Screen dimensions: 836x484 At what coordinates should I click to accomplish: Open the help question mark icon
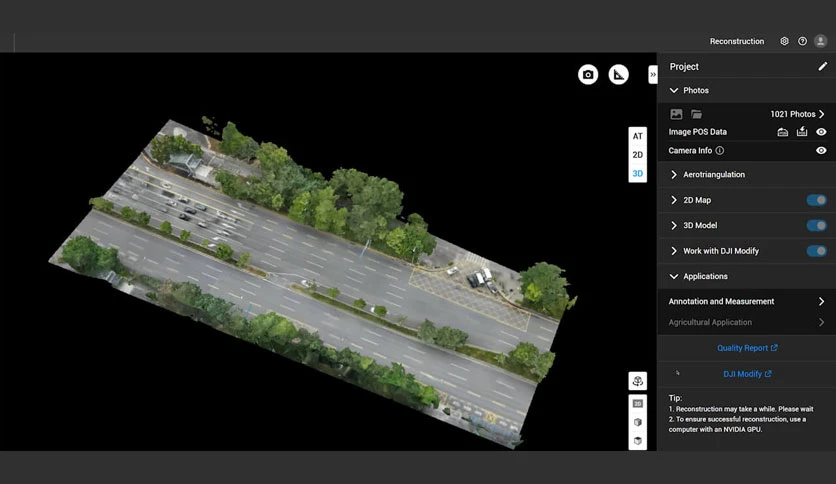pos(802,41)
